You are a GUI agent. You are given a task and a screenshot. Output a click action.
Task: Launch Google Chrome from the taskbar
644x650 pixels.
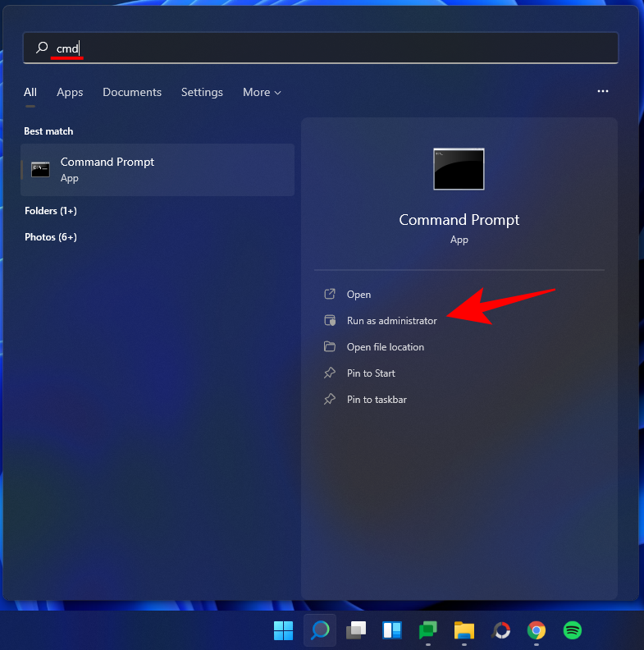tap(537, 630)
